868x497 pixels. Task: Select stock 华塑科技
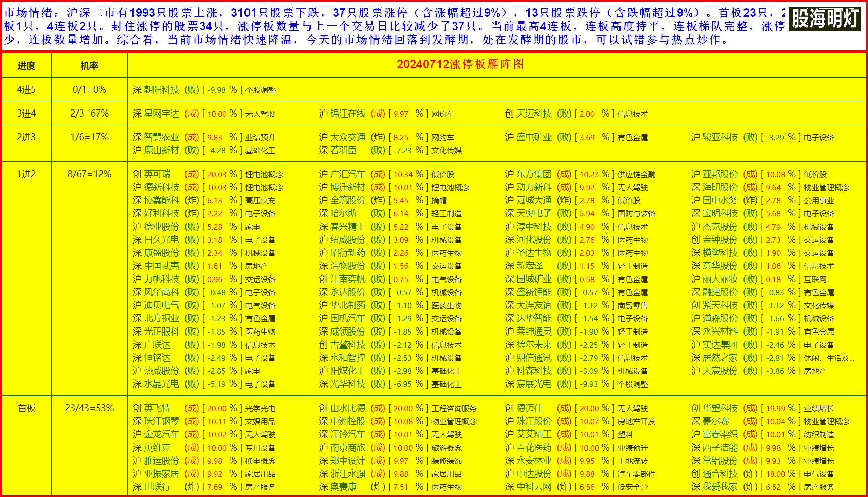pyautogui.click(x=720, y=408)
